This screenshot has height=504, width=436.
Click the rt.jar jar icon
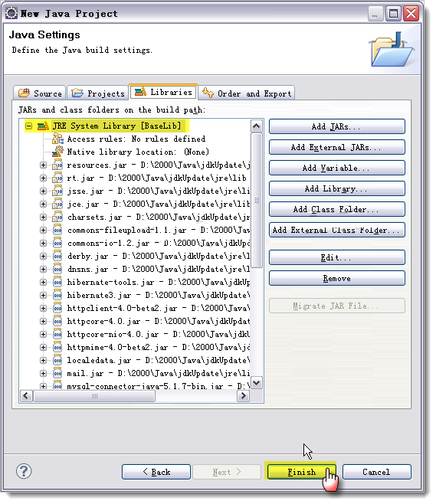[57, 178]
